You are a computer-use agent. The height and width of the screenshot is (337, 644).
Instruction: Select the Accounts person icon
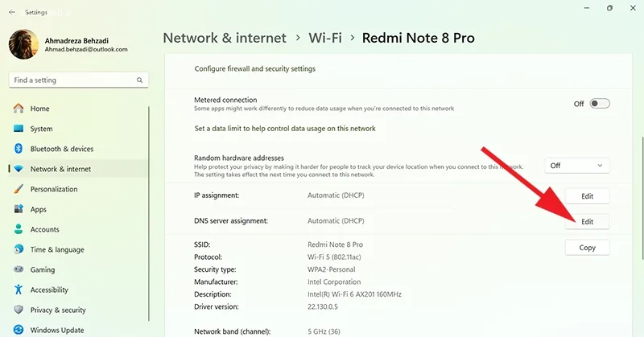click(x=19, y=229)
